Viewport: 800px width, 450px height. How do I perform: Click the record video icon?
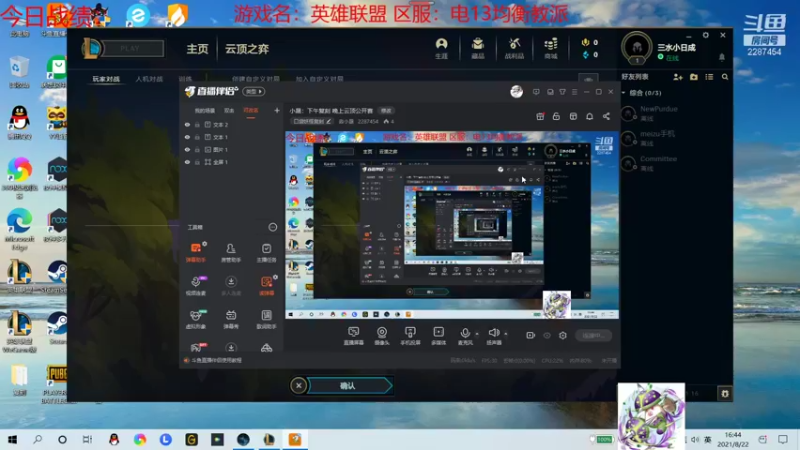530,335
